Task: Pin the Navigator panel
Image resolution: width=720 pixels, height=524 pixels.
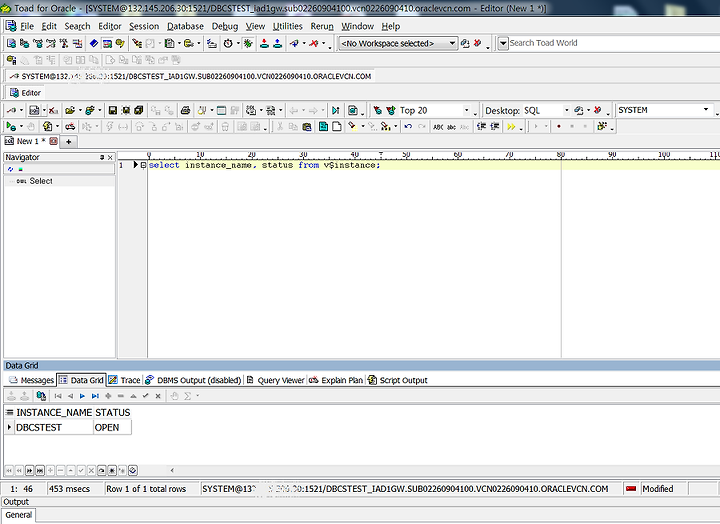Action: [x=102, y=158]
